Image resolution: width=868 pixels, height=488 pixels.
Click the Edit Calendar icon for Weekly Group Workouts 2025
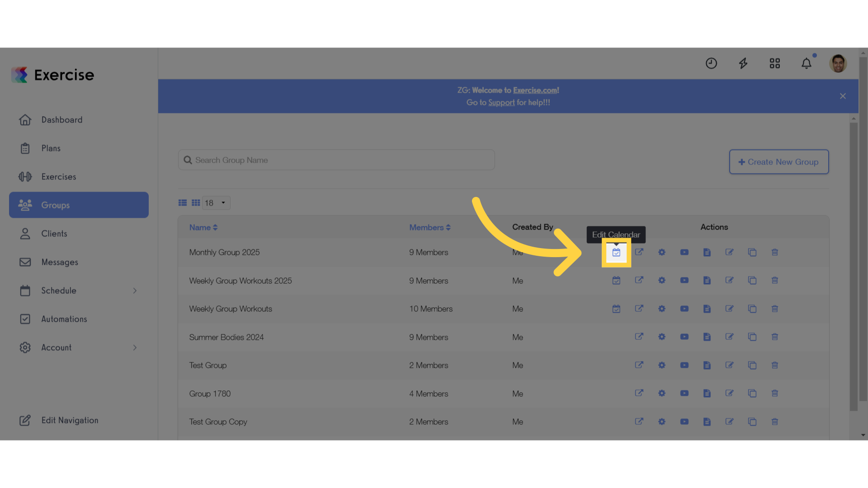(x=617, y=280)
